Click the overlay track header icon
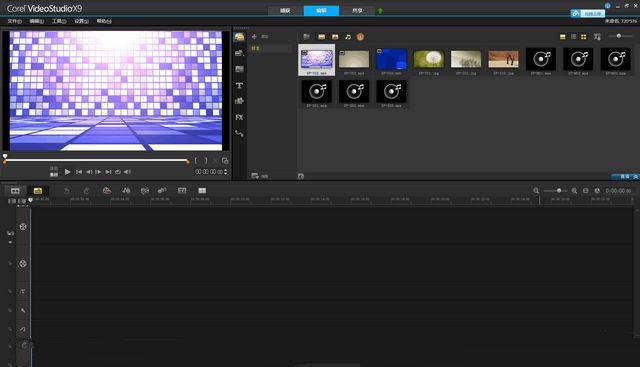 (23, 264)
